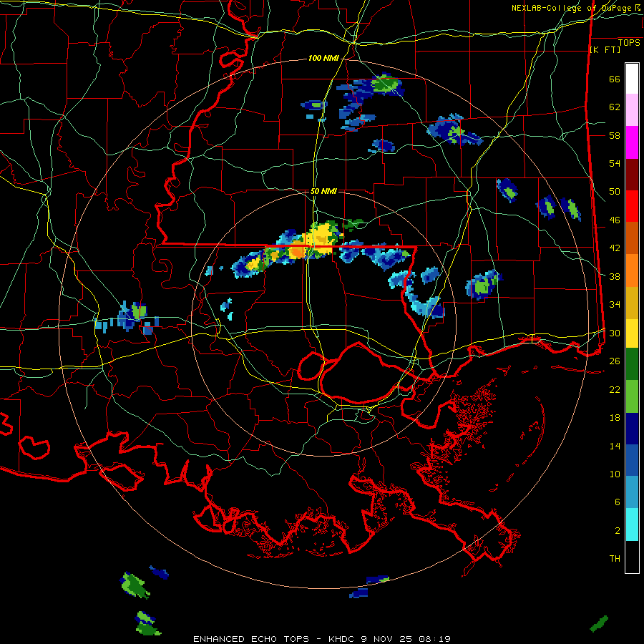The height and width of the screenshot is (644, 644).
Task: Click the "TH" legend label
Action: [x=615, y=559]
